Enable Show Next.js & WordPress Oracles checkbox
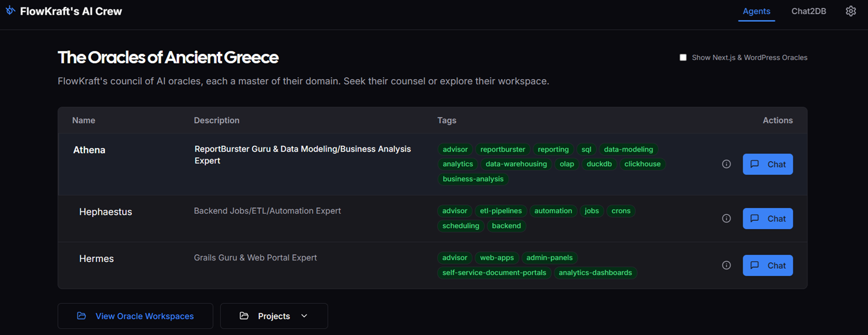The width and height of the screenshot is (868, 335). click(x=683, y=57)
